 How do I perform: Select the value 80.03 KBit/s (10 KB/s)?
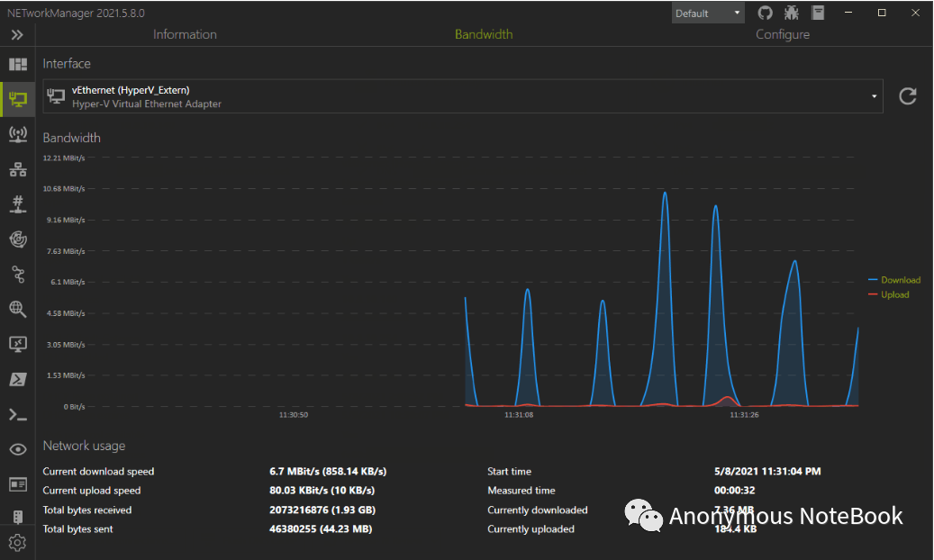click(322, 491)
